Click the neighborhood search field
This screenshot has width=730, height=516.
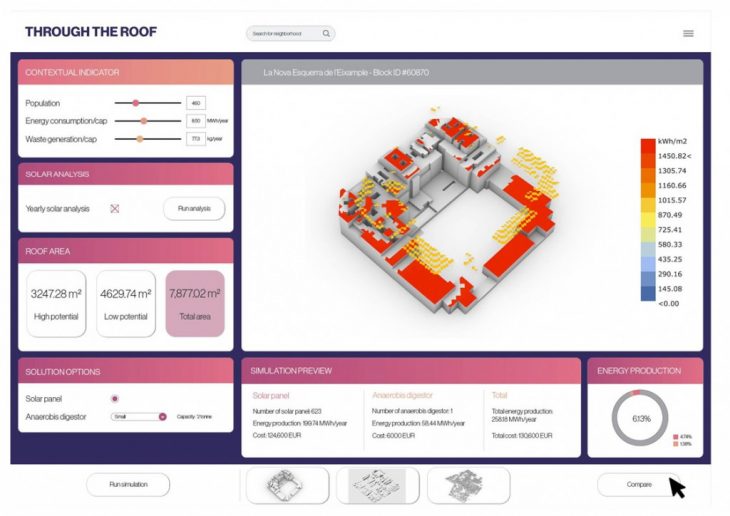284,34
